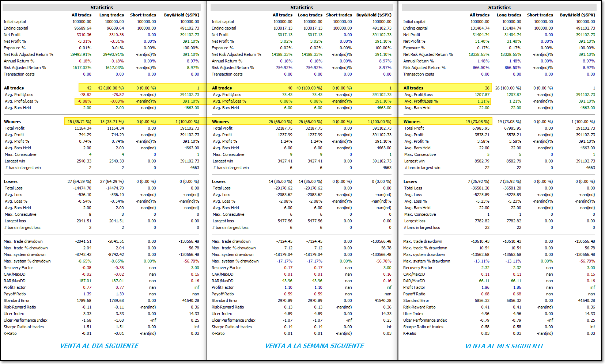This screenshot has width=605, height=364.
Task: Click All trades net profit 31404.74
Action: (x=481, y=35)
